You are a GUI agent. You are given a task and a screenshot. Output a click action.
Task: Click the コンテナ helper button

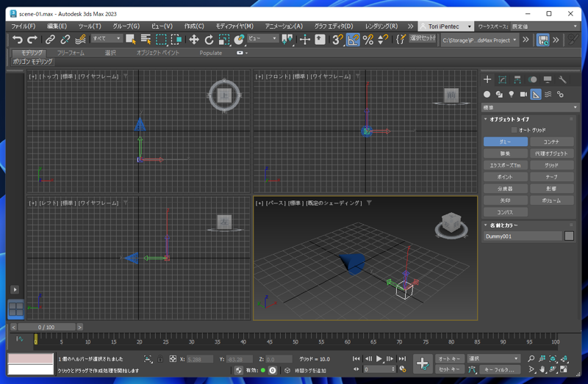(552, 142)
